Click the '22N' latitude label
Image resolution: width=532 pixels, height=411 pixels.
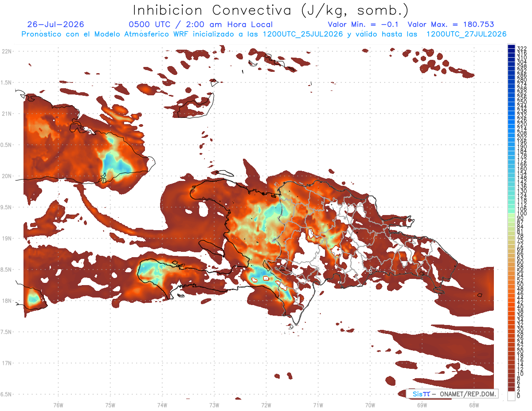(7, 51)
